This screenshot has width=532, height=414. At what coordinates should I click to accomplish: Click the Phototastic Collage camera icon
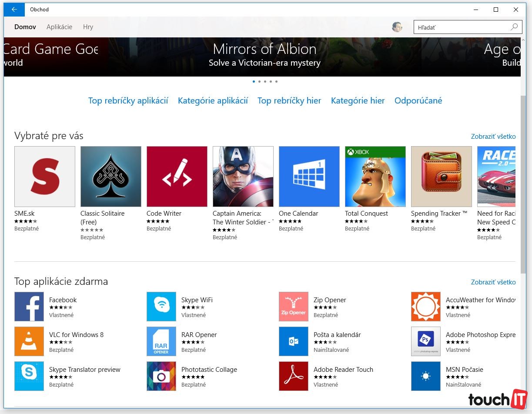(x=161, y=376)
